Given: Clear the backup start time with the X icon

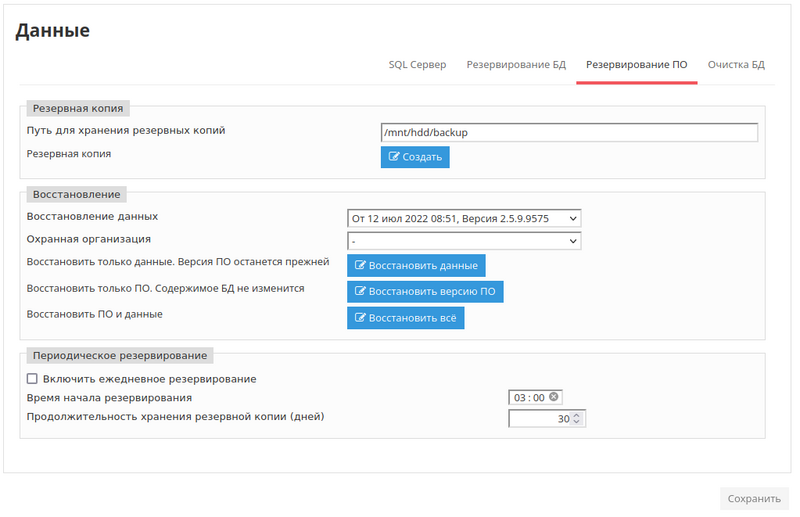Looking at the screenshot, I should pyautogui.click(x=554, y=397).
